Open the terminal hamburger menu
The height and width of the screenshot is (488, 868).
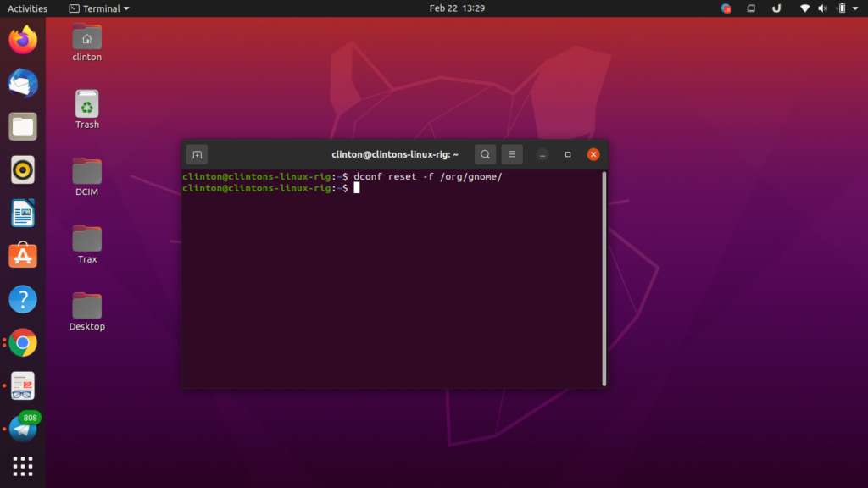tap(512, 154)
